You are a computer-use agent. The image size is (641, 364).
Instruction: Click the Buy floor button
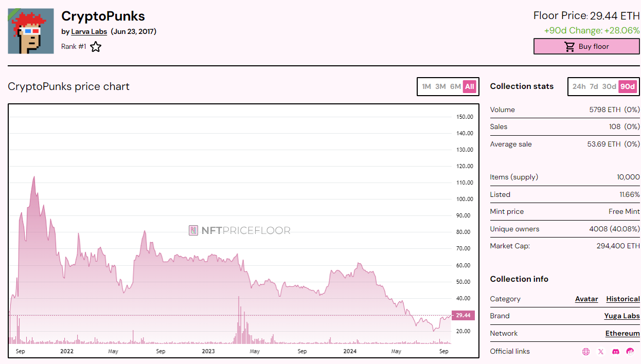click(586, 46)
